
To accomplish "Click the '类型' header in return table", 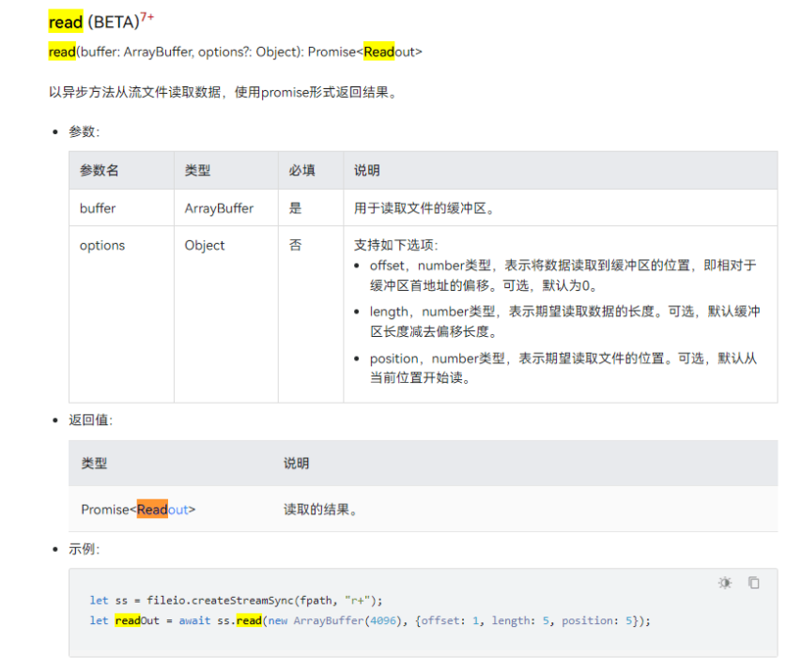I will point(94,463).
